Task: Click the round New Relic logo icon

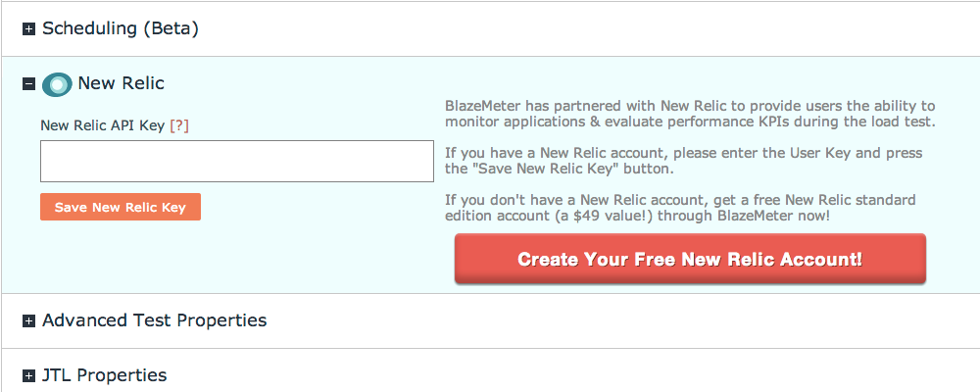Action: tap(57, 83)
